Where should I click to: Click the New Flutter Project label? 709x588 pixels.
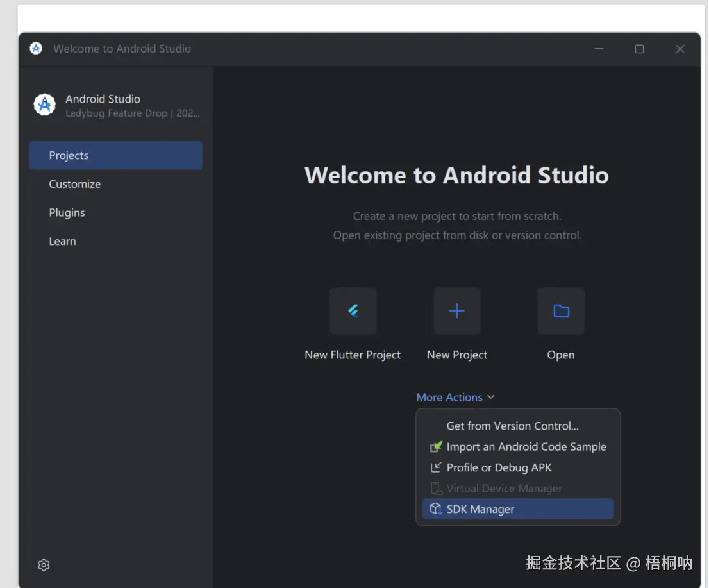click(353, 355)
